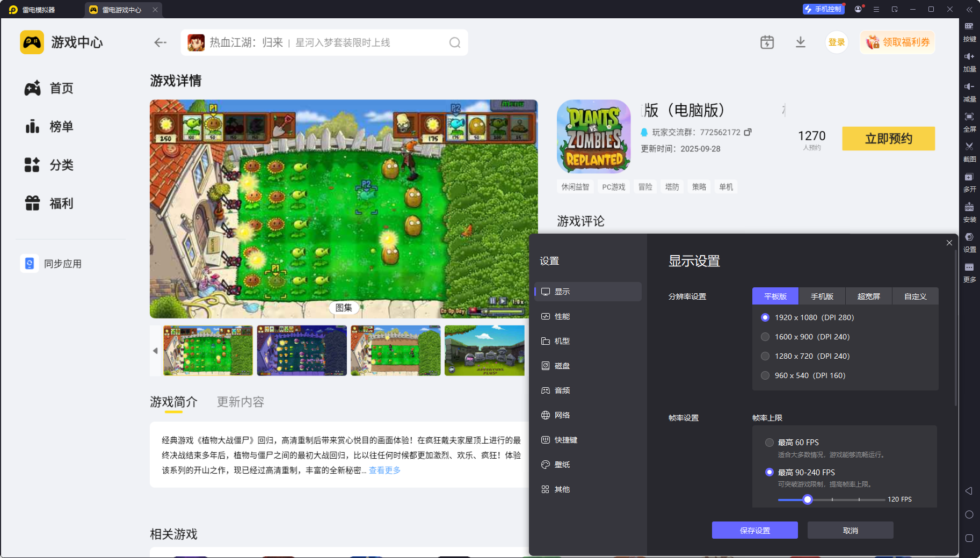Open 其他 settings section
Screen dimensions: 980x558
[588, 489]
